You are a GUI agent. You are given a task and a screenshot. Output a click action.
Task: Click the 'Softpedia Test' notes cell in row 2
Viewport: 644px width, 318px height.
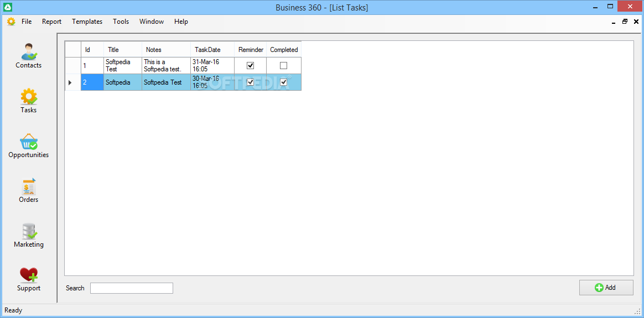tap(167, 82)
